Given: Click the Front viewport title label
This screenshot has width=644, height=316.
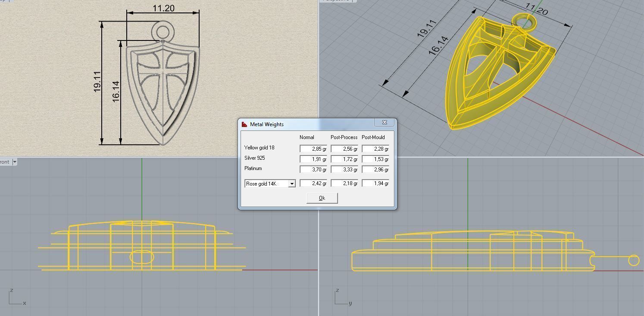Looking at the screenshot, I should tap(5, 162).
